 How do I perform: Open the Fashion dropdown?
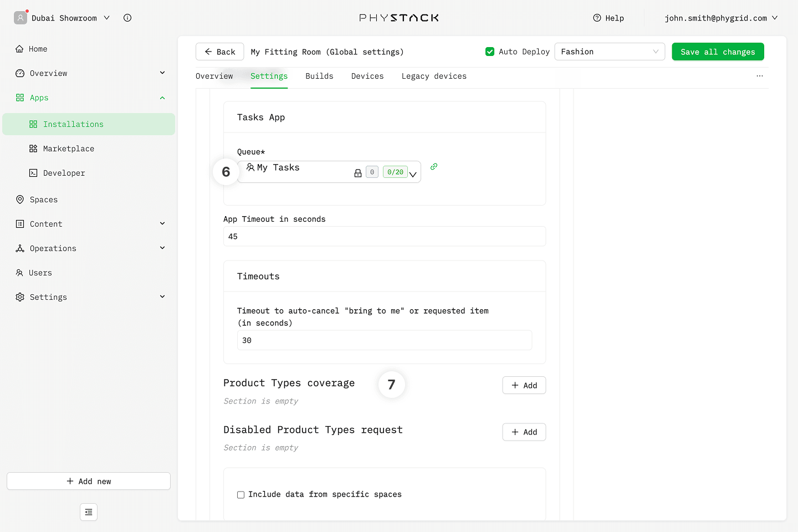click(610, 52)
